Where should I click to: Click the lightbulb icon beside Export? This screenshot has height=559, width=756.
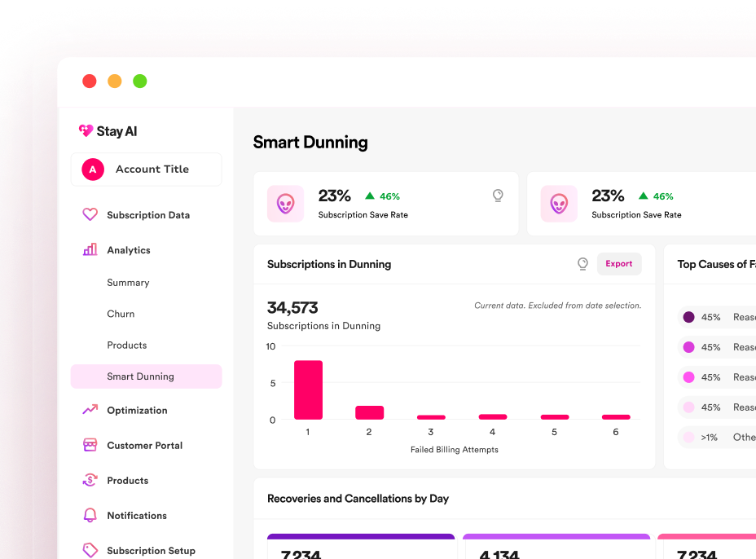582,264
